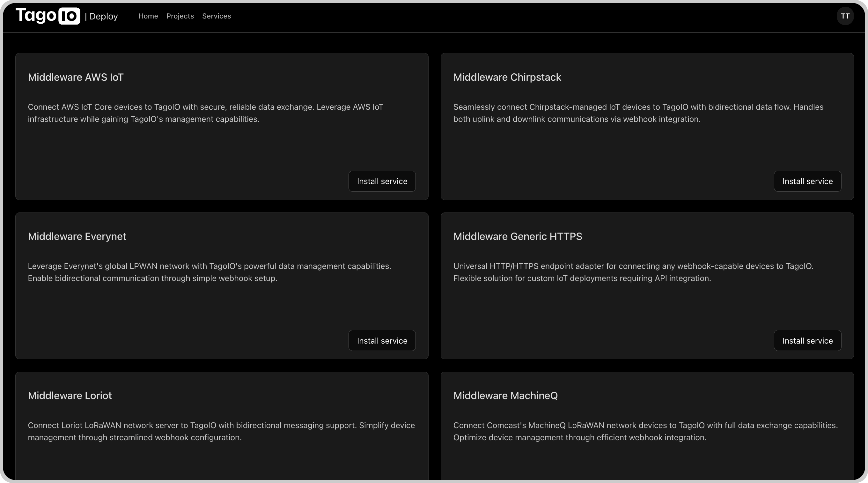This screenshot has width=868, height=483.
Task: Click the TagoIO logo
Action: click(x=48, y=16)
